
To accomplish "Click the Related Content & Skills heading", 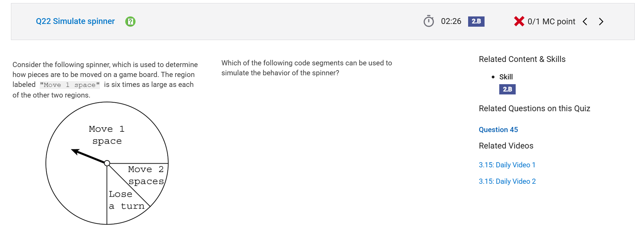I will coord(522,59).
